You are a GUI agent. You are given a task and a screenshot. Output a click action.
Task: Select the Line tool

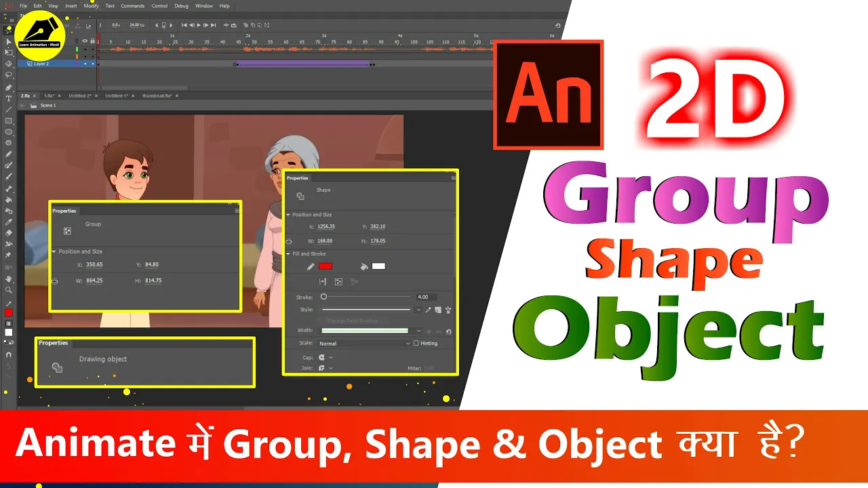(9, 109)
